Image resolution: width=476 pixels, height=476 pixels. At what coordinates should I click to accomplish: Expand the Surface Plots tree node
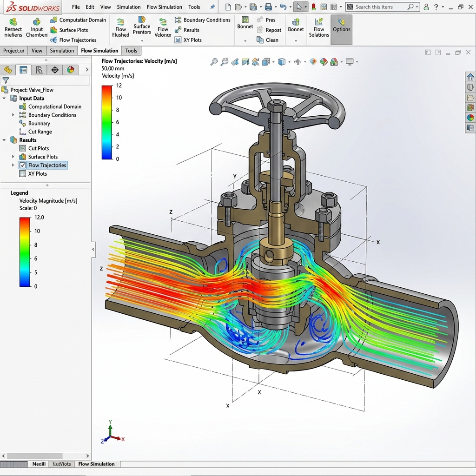point(13,157)
